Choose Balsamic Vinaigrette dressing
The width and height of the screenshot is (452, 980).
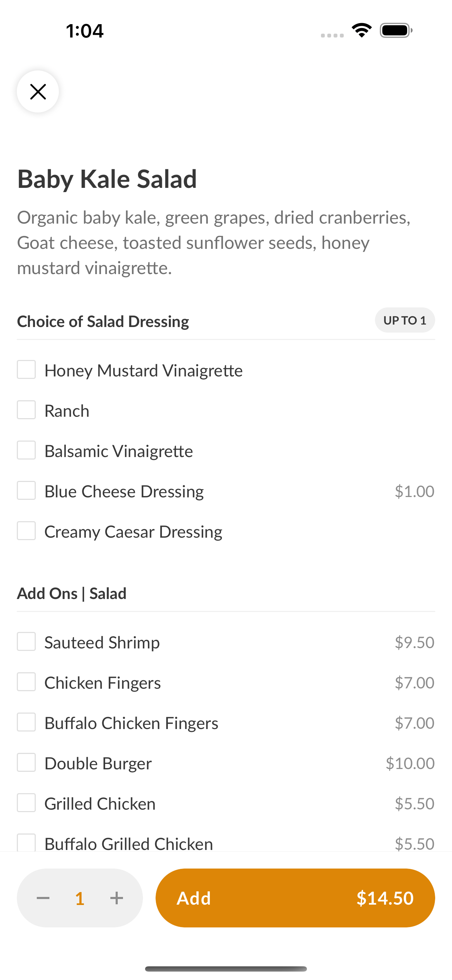tap(26, 450)
